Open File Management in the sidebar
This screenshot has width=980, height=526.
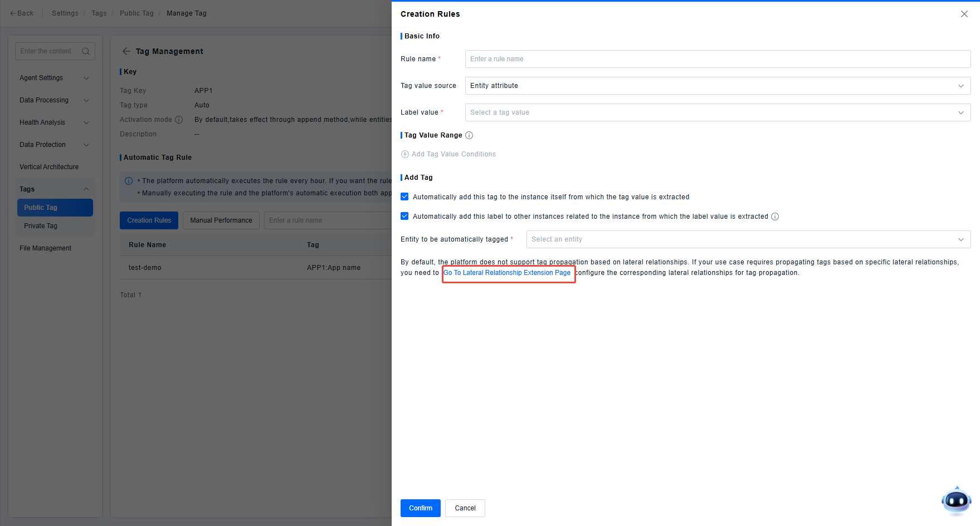pyautogui.click(x=46, y=248)
